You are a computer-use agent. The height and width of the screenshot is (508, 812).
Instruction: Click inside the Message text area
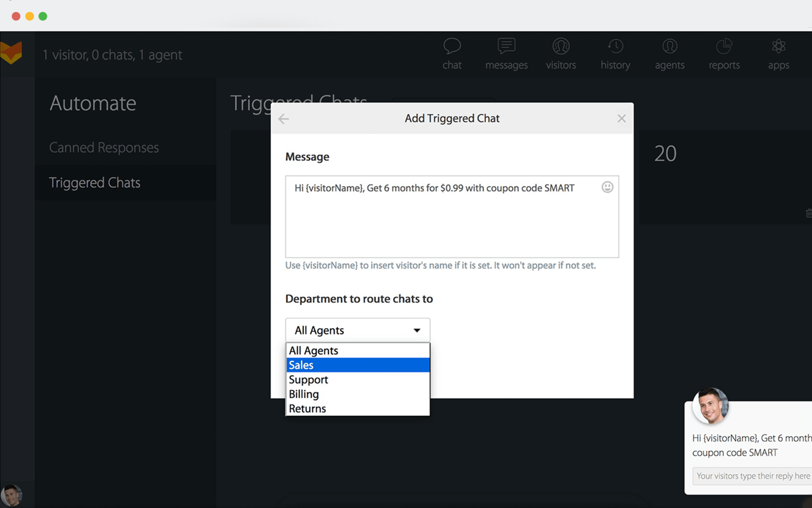coord(452,217)
